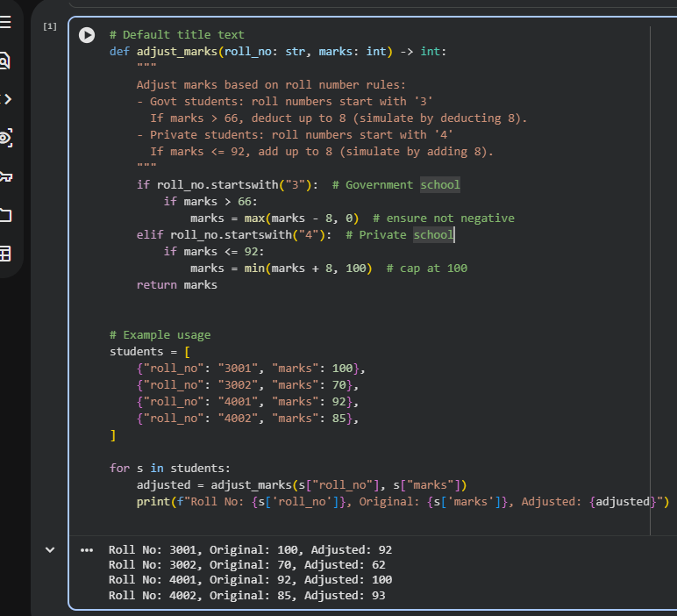This screenshot has width=677, height=616.
Task: Open the code snippets sidebar icon
Action: 5,99
